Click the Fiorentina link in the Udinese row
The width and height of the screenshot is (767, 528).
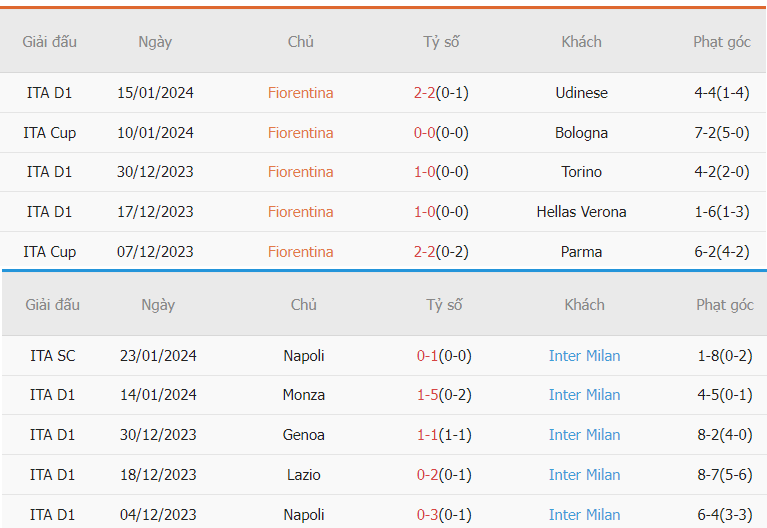pos(300,92)
